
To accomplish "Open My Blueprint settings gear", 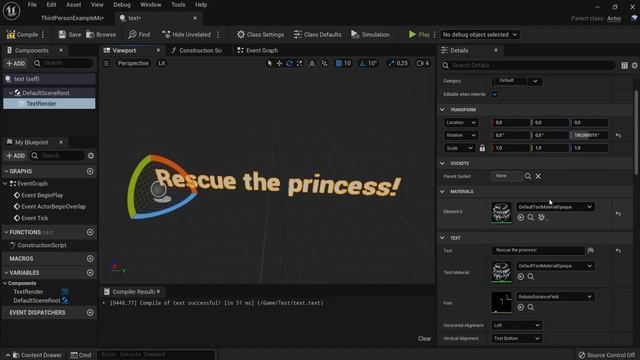I will 91,156.
